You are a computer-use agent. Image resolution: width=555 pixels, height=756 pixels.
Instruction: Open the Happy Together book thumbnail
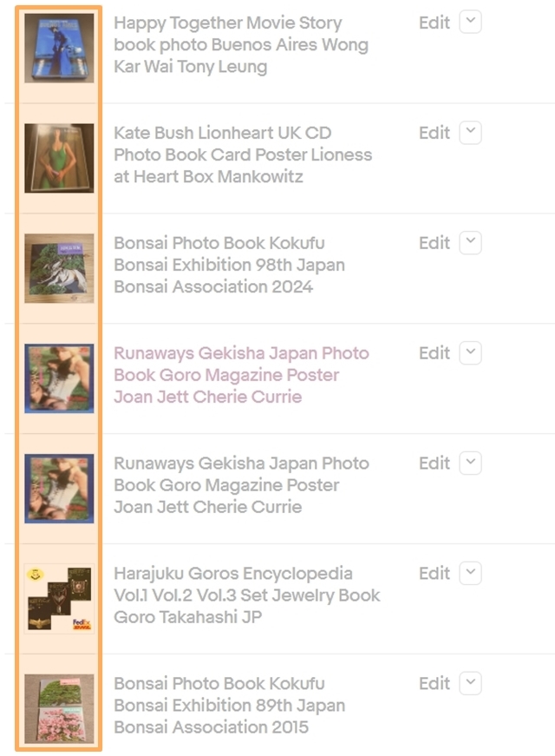59,49
